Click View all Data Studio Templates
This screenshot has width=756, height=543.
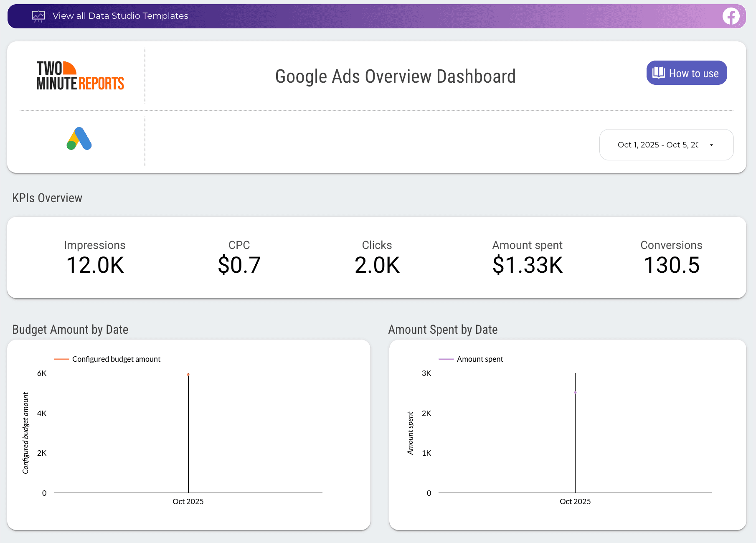pos(120,16)
